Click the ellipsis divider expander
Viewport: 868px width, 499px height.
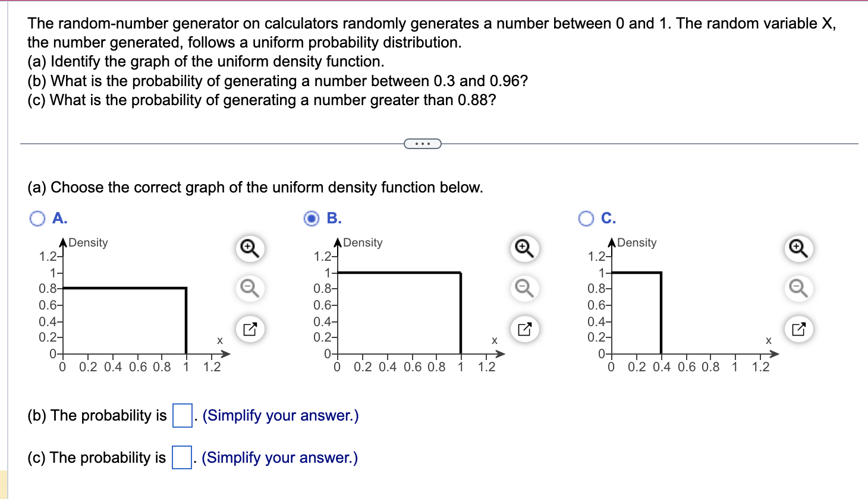[x=422, y=143]
